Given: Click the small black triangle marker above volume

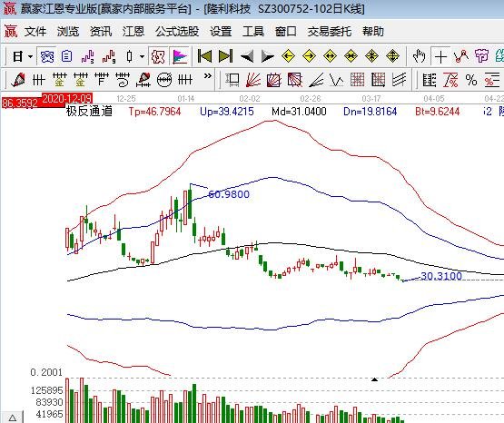Looking at the screenshot, I should (374, 379).
